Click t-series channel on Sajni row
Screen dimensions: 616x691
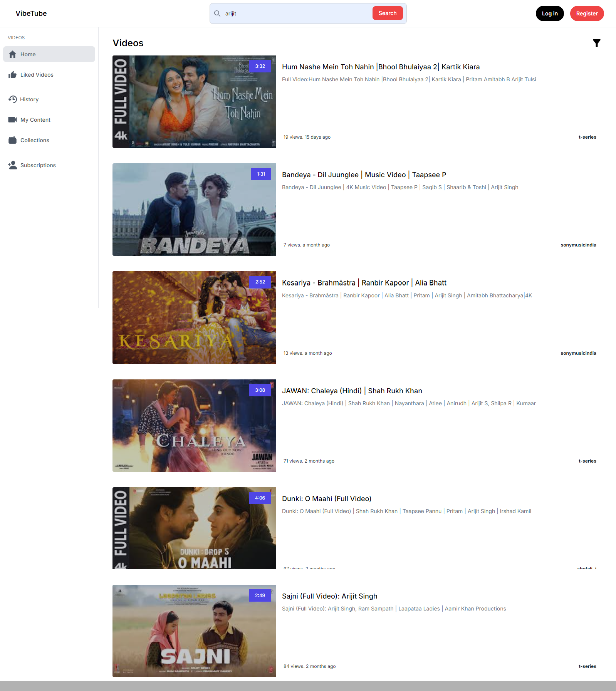point(587,666)
